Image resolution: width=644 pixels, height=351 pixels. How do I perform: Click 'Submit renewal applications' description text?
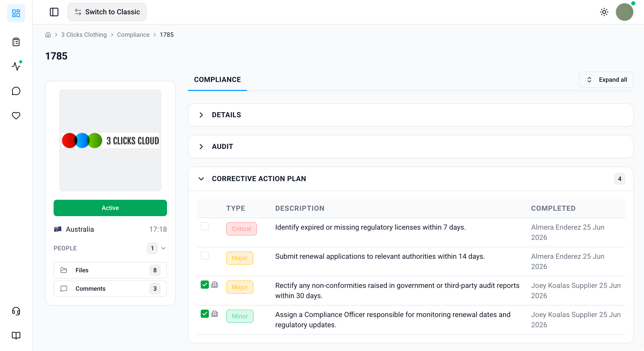tap(380, 256)
